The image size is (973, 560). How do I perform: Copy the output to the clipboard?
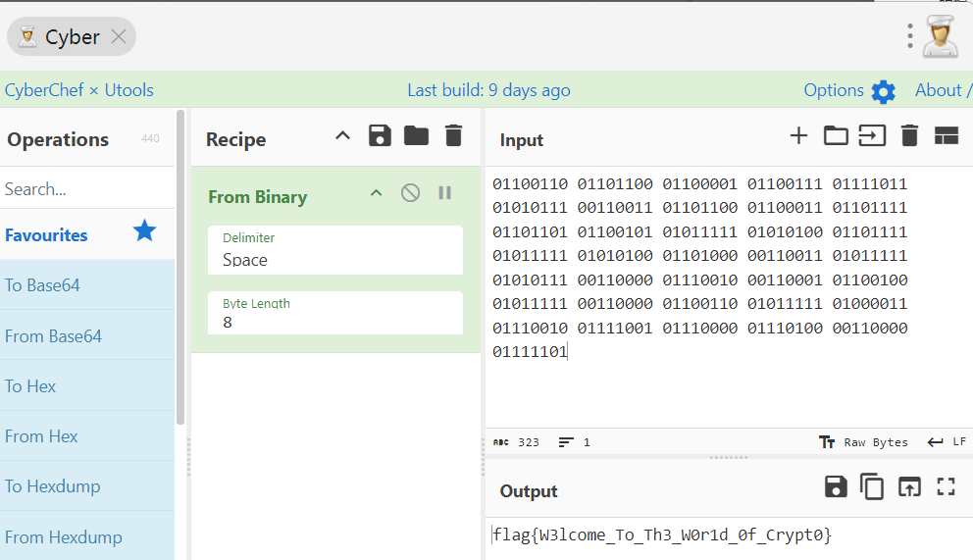click(x=872, y=486)
